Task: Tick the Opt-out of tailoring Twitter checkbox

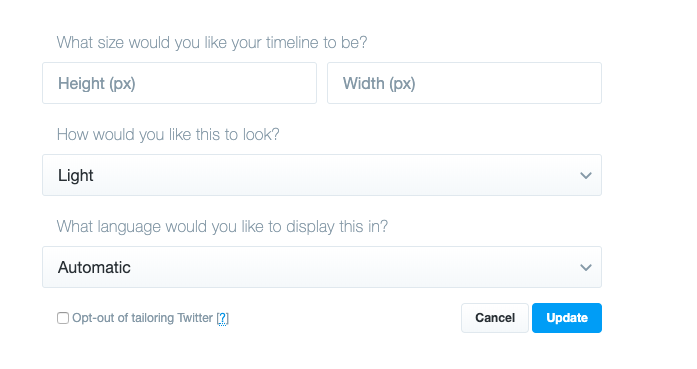Action: click(x=63, y=318)
